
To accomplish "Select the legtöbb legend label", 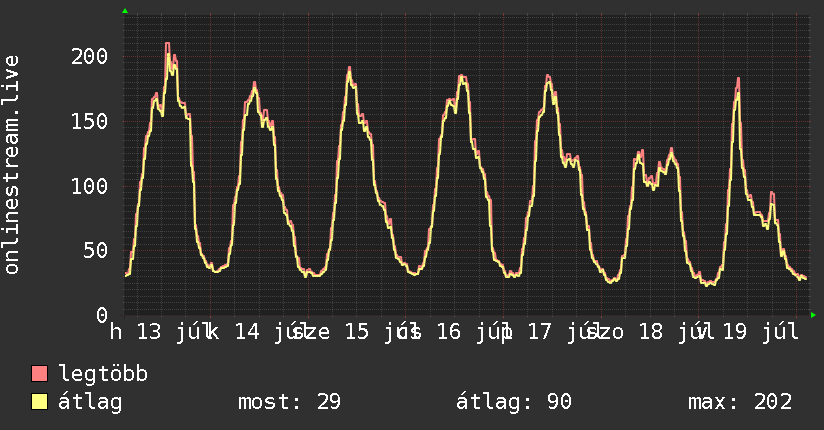I will (103, 374).
